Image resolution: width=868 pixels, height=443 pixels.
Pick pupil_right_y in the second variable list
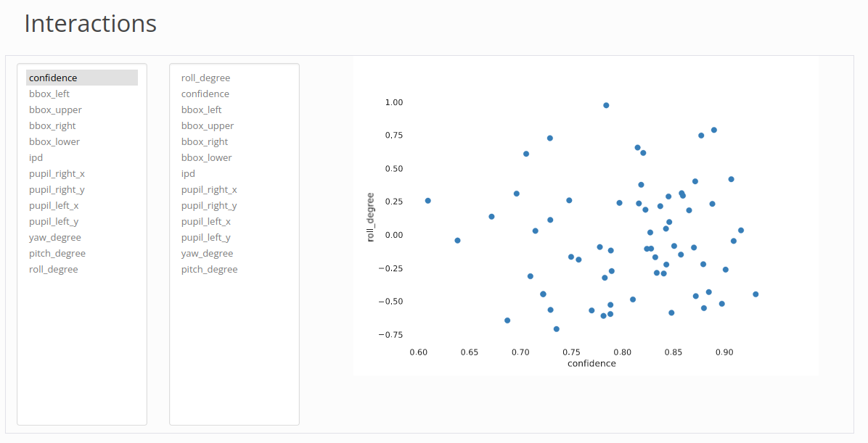[209, 205]
